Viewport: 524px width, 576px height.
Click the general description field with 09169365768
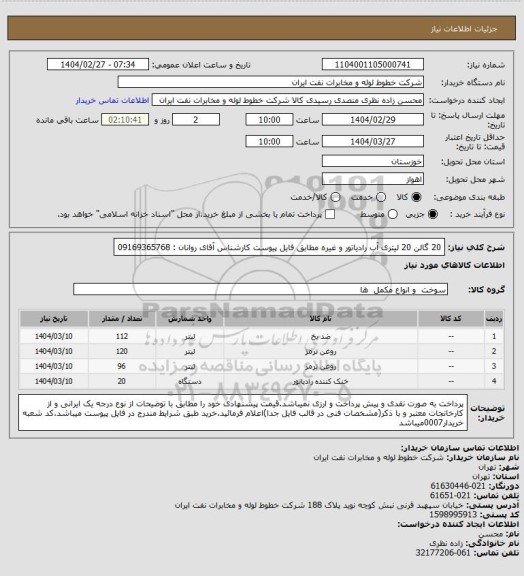[279, 247]
